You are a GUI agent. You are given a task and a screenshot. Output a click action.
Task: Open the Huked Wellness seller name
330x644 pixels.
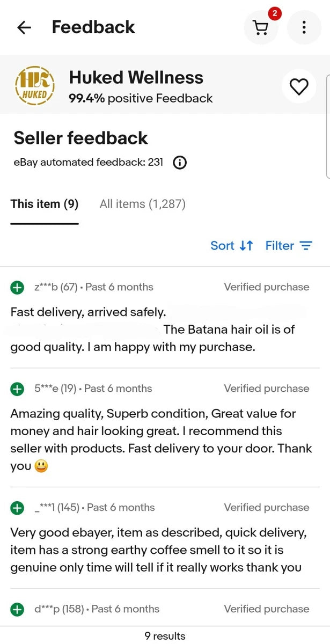(136, 78)
